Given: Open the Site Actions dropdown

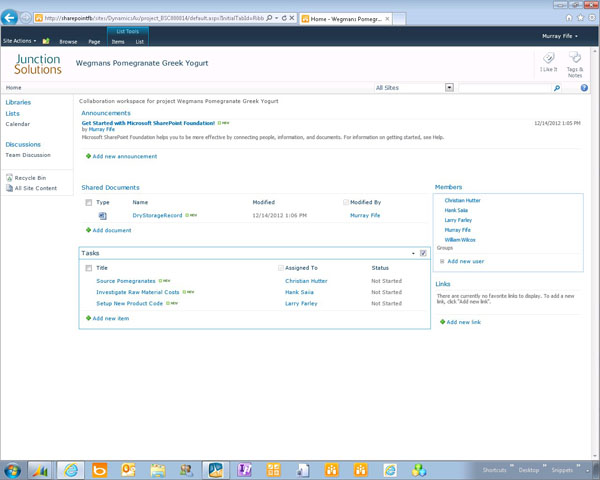Looking at the screenshot, I should [x=19, y=41].
